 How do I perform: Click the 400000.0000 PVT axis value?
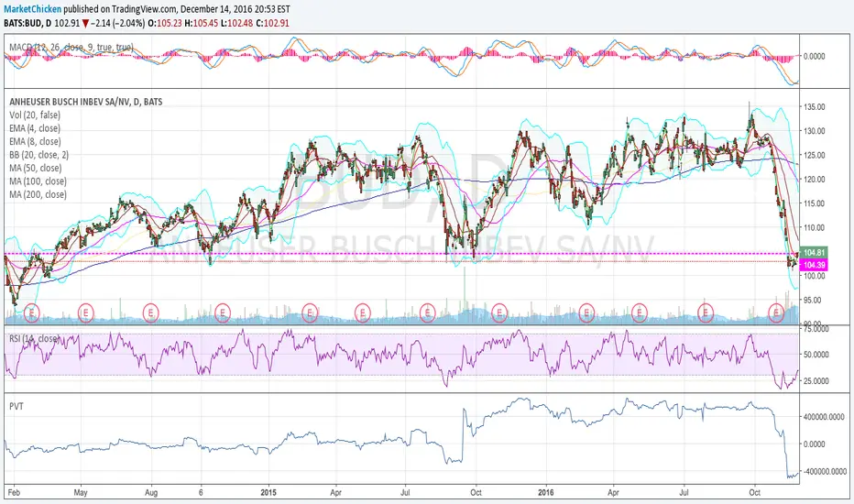tap(824, 417)
